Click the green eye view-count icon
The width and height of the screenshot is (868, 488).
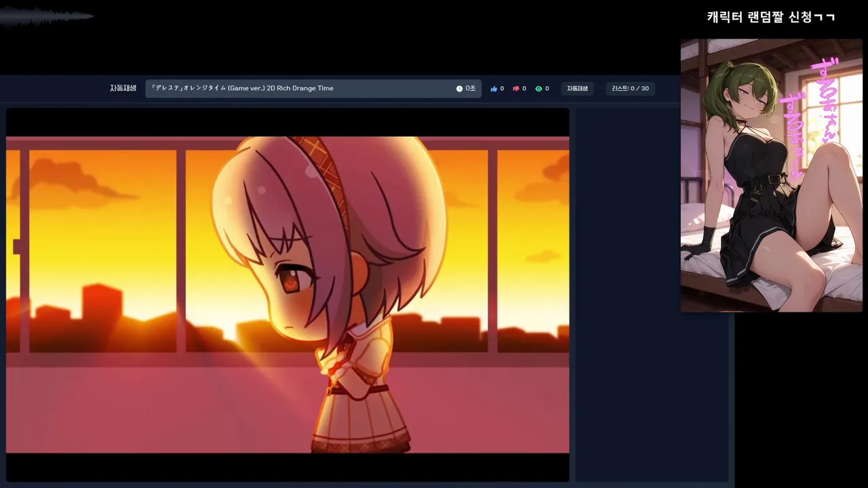538,89
